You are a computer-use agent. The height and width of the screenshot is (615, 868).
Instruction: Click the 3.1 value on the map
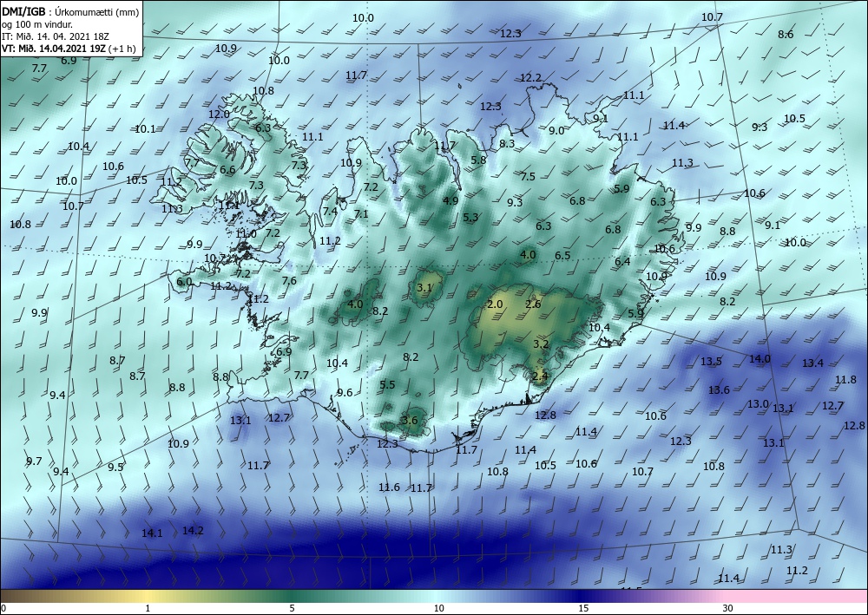tap(424, 287)
